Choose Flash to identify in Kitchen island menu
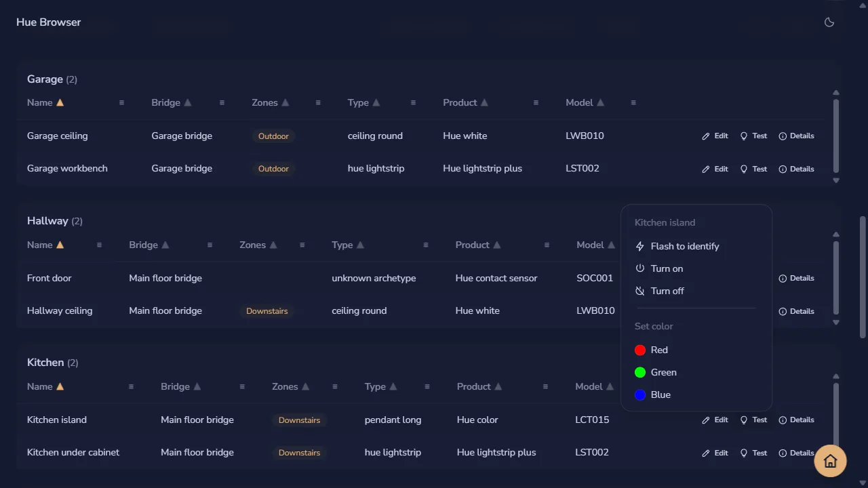Screen dimensions: 868x488 (x=696, y=247)
